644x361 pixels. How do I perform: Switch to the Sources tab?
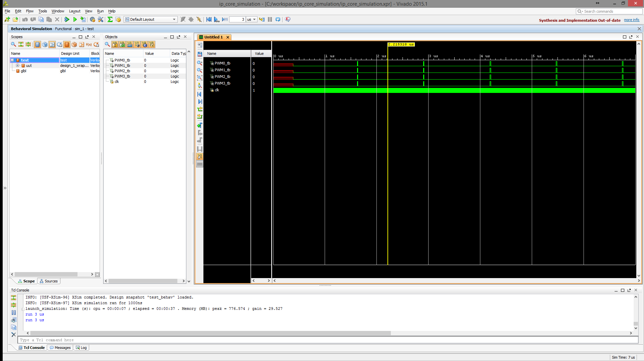[49, 281]
